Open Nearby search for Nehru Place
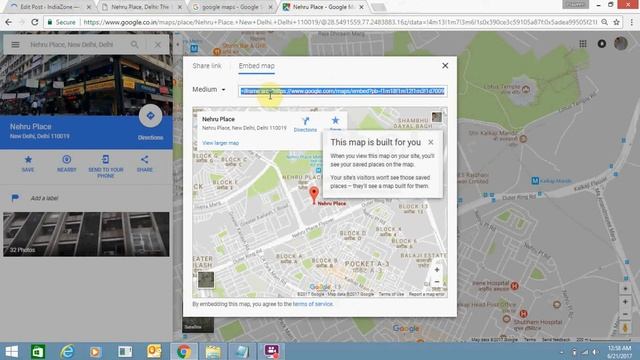 67,163
